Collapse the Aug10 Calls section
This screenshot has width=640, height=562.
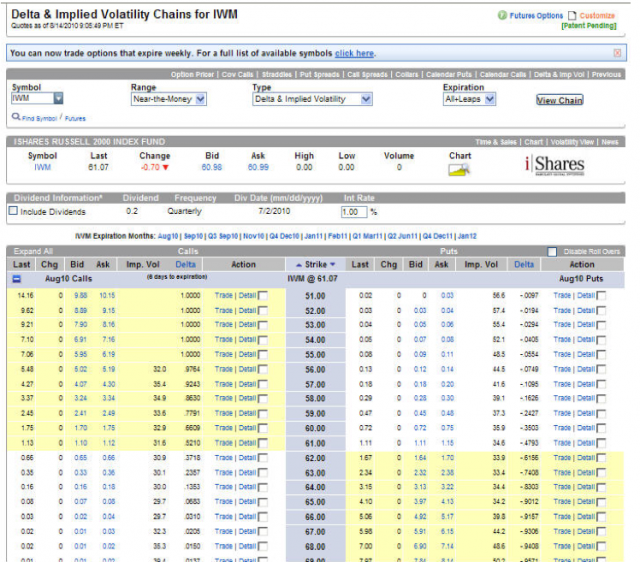click(17, 279)
